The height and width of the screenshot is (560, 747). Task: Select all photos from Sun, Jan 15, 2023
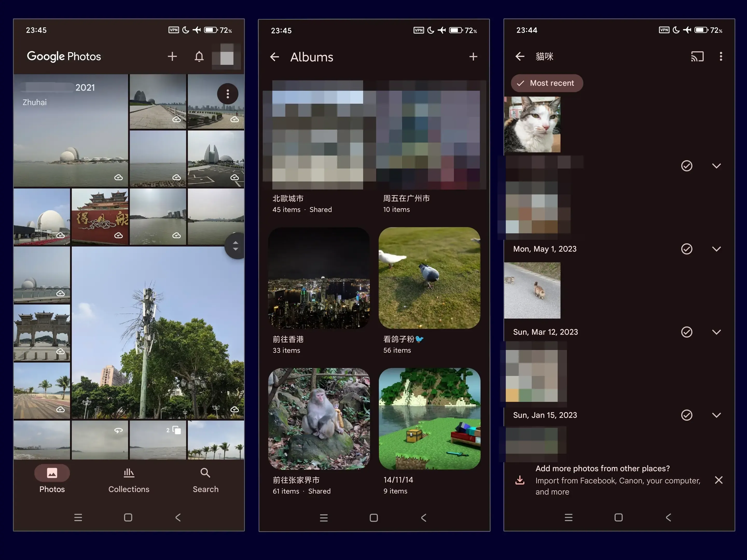[687, 415]
